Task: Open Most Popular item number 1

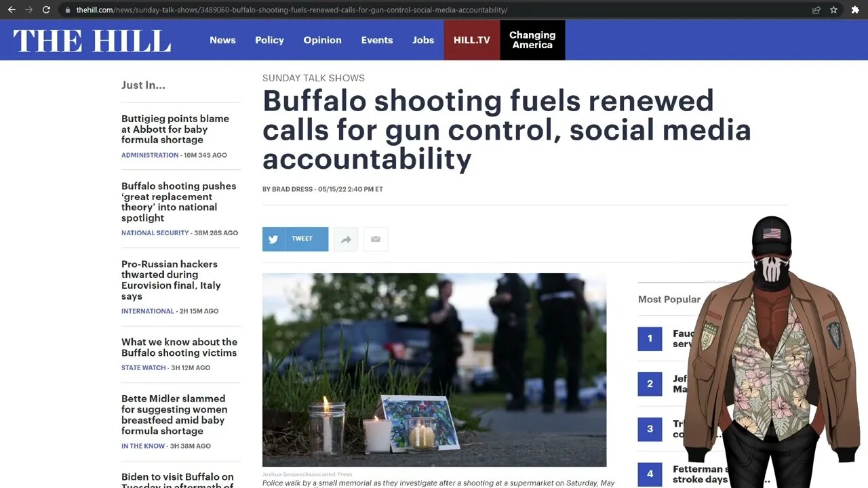Action: 650,339
